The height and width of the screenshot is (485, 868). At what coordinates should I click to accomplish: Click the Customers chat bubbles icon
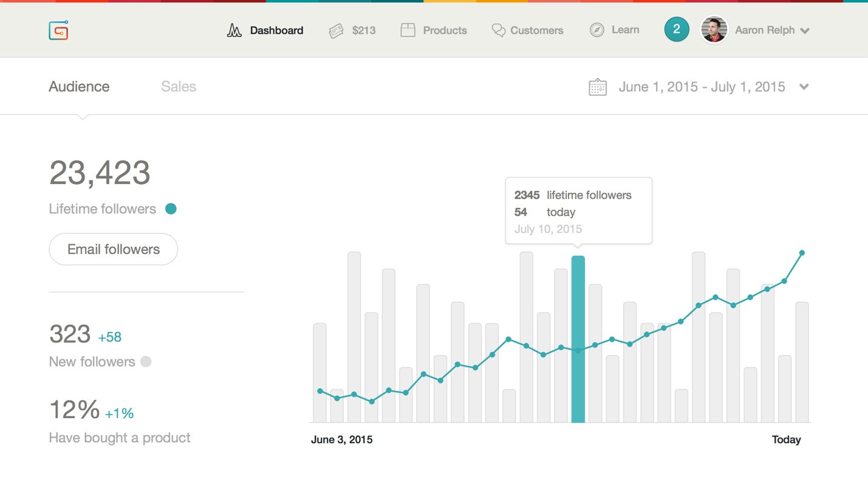point(498,30)
